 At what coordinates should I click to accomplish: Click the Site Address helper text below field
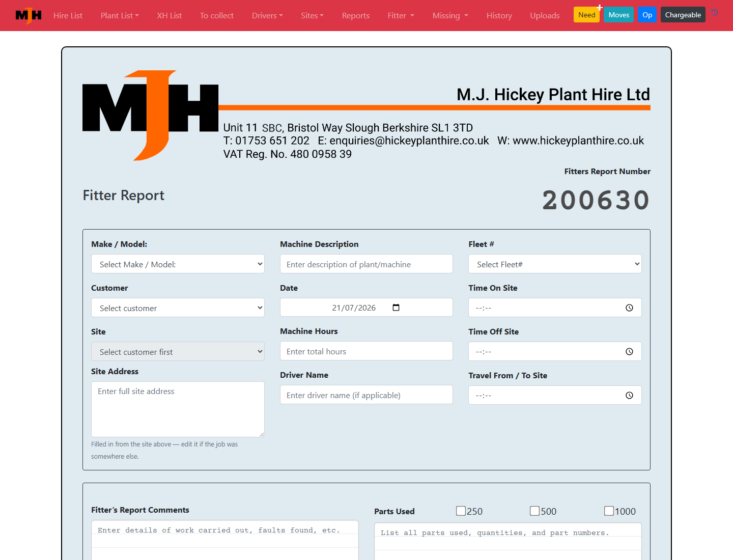pyautogui.click(x=164, y=450)
